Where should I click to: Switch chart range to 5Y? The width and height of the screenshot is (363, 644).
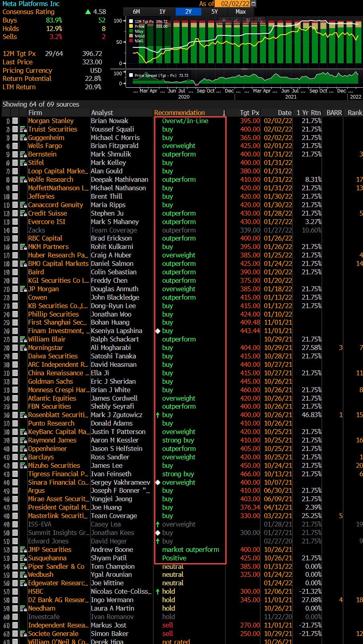click(x=214, y=12)
